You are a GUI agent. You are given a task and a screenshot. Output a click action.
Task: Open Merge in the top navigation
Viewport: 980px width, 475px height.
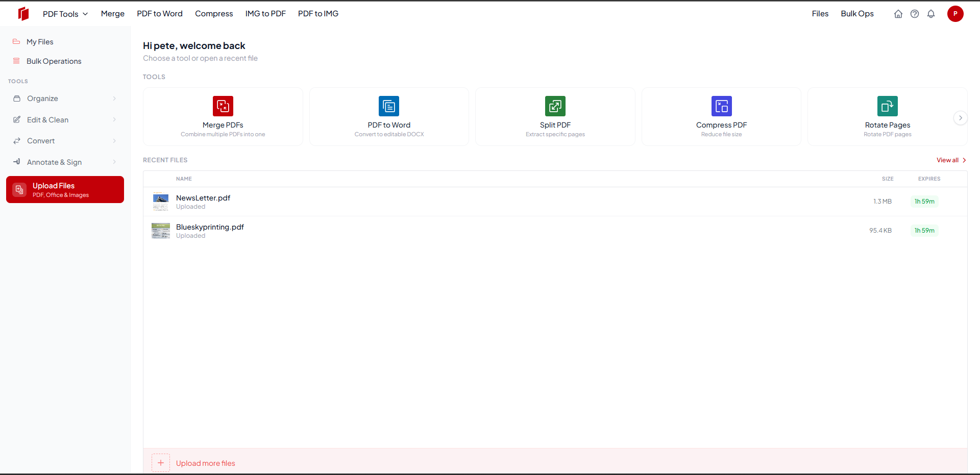tap(113, 14)
